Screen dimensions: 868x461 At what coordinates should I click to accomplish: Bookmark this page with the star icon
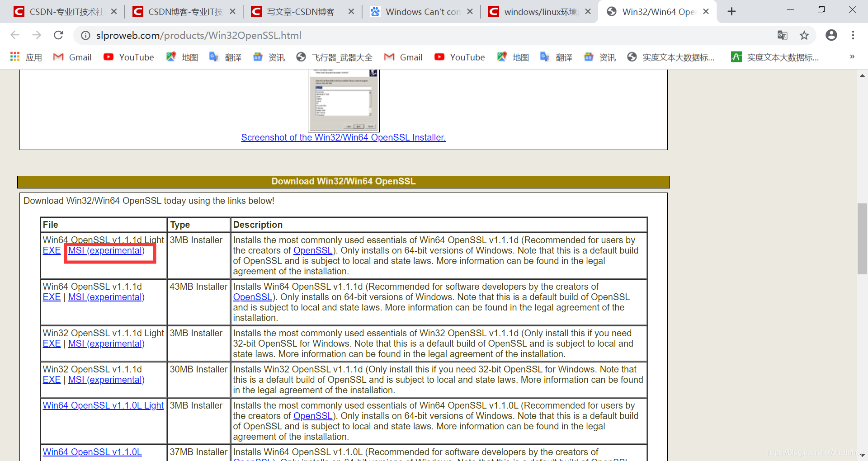click(804, 35)
